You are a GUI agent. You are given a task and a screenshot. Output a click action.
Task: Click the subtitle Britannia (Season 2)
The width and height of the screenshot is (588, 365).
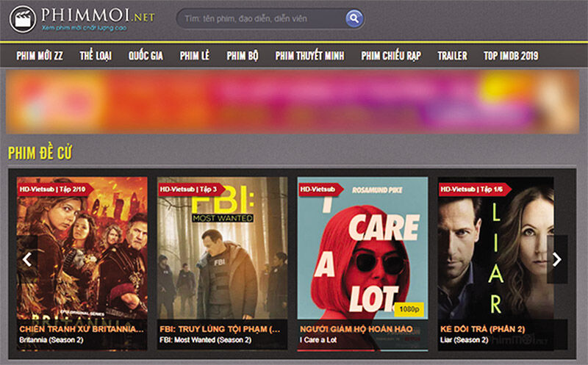51,340
